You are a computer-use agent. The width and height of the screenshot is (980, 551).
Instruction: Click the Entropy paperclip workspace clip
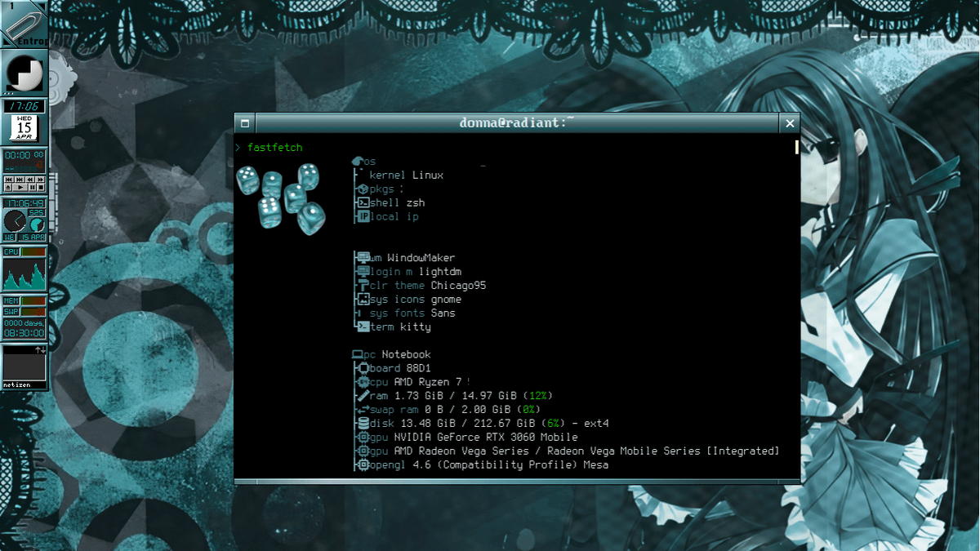(x=23, y=23)
